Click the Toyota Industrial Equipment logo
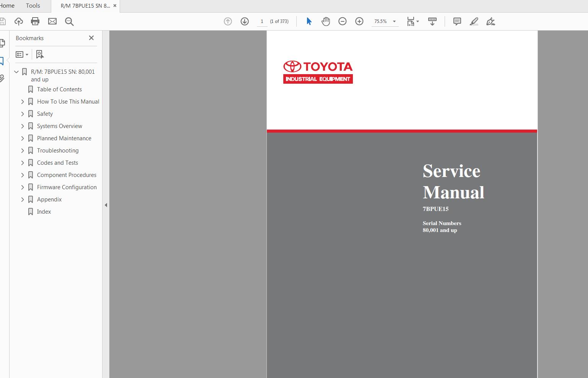588x378 pixels. 318,72
